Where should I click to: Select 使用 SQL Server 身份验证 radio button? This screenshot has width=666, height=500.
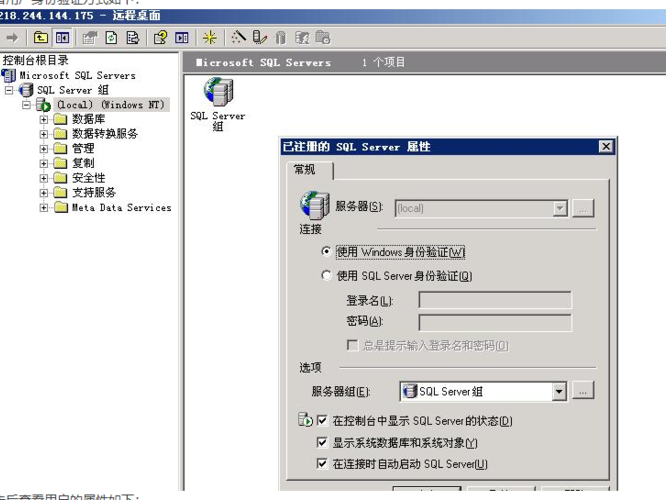(326, 275)
